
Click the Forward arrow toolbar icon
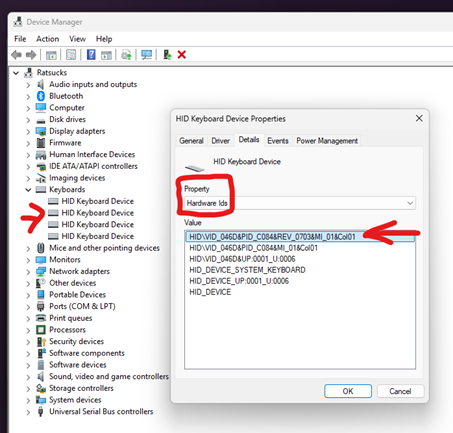click(31, 55)
